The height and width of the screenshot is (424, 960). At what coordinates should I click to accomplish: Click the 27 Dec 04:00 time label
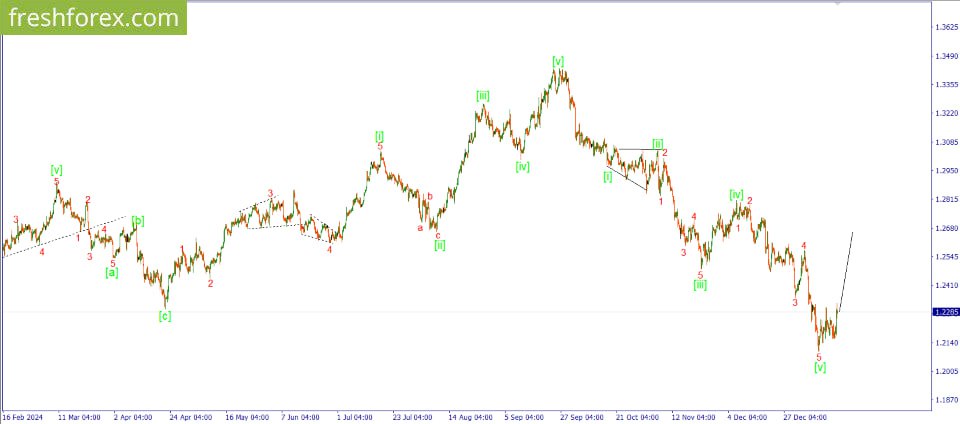pyautogui.click(x=804, y=417)
